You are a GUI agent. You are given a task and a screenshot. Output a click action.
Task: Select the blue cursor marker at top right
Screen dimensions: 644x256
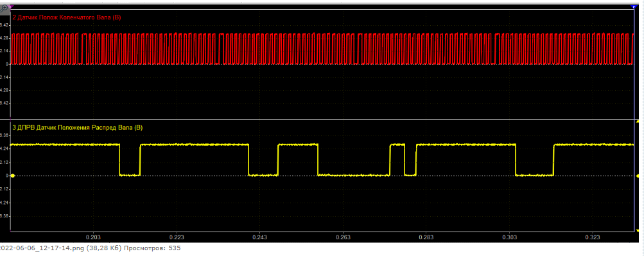click(633, 6)
